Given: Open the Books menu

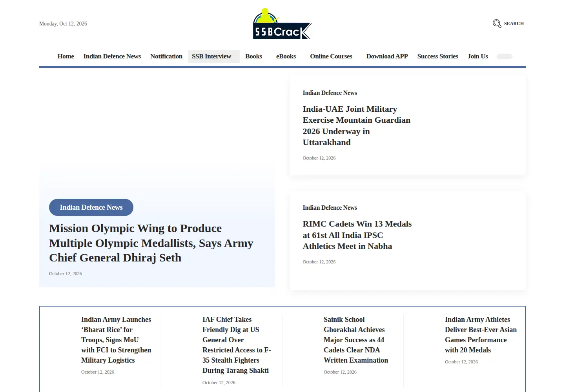Looking at the screenshot, I should point(254,56).
